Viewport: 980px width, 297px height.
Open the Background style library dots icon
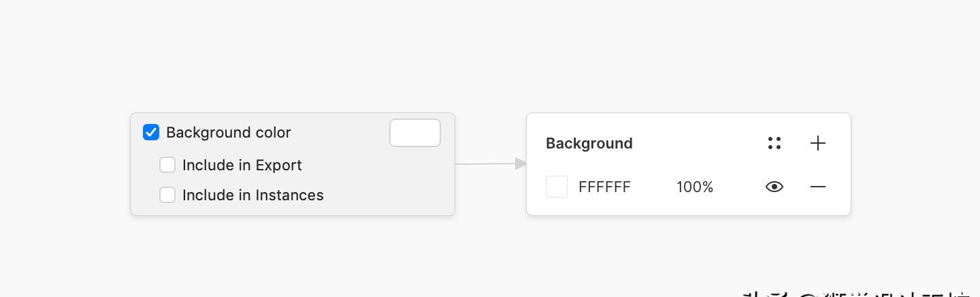(774, 143)
